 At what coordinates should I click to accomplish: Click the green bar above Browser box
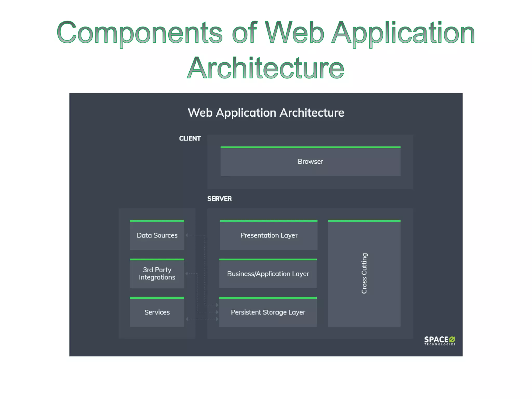(x=310, y=147)
